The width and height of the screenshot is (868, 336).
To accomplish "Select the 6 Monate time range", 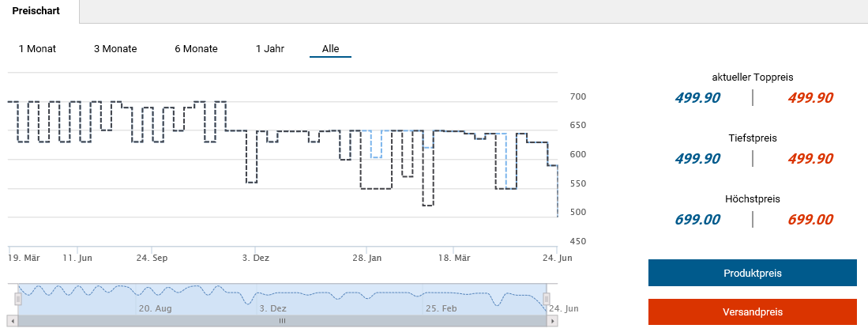I will click(x=196, y=49).
